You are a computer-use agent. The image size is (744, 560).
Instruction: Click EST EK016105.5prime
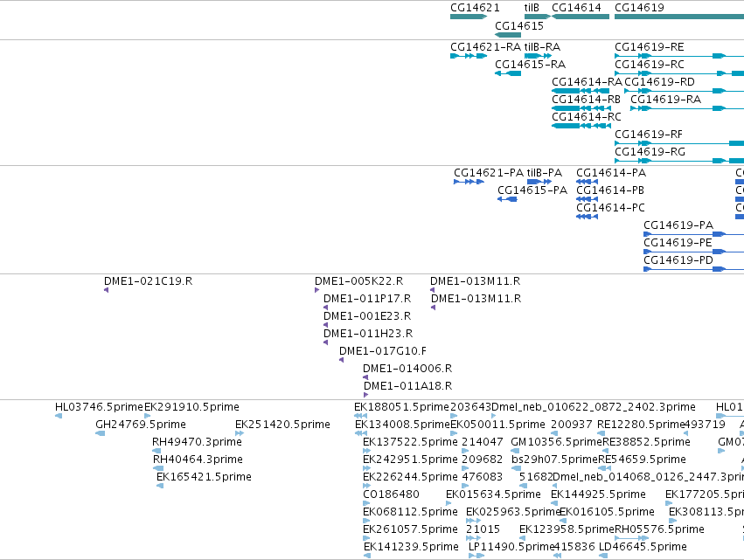[563, 522]
